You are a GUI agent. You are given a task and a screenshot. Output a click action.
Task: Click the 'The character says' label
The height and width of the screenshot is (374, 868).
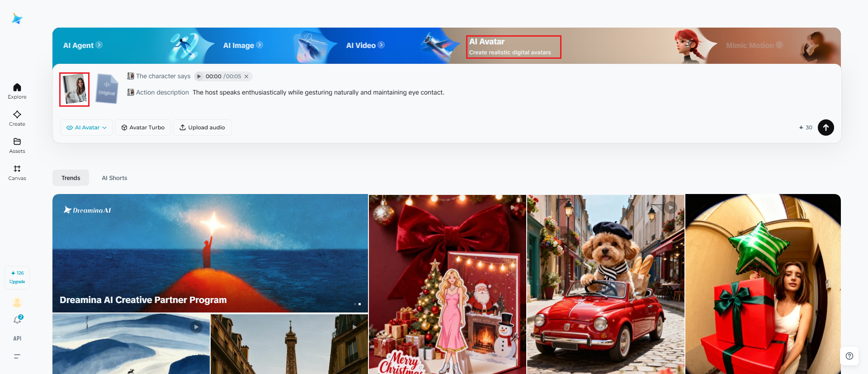(x=163, y=76)
